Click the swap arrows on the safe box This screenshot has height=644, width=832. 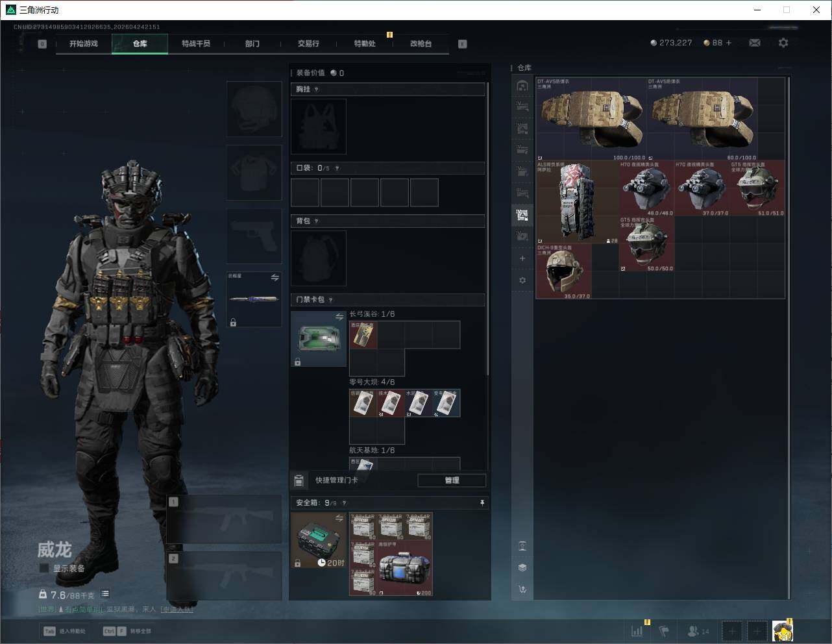[339, 518]
